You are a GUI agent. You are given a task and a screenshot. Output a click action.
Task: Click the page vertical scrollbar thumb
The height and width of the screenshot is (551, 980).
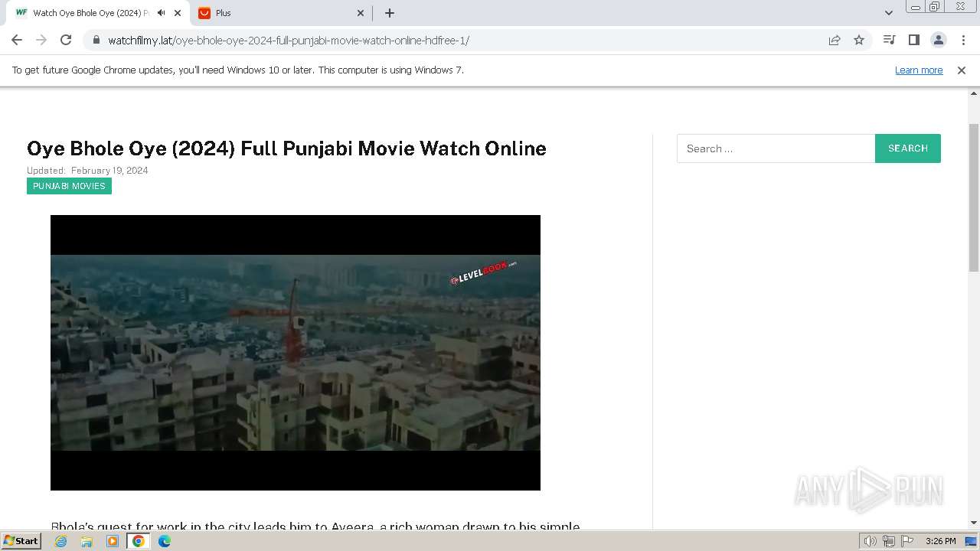click(x=974, y=197)
